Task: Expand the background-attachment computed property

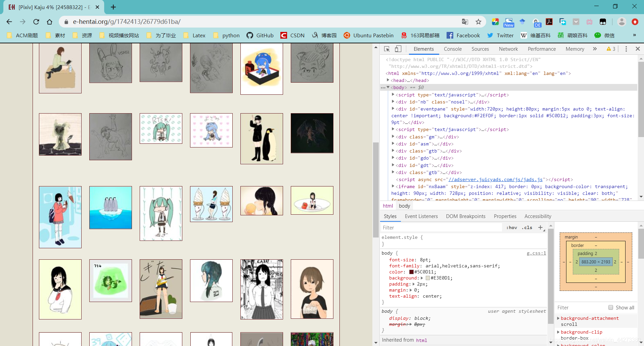Action: [x=558, y=318]
